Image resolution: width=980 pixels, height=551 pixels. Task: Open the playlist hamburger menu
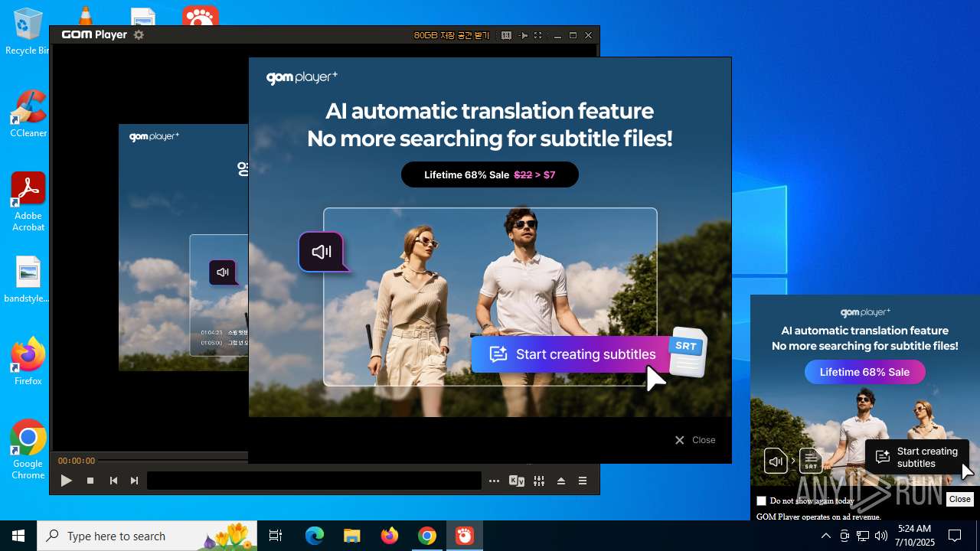[x=583, y=481]
